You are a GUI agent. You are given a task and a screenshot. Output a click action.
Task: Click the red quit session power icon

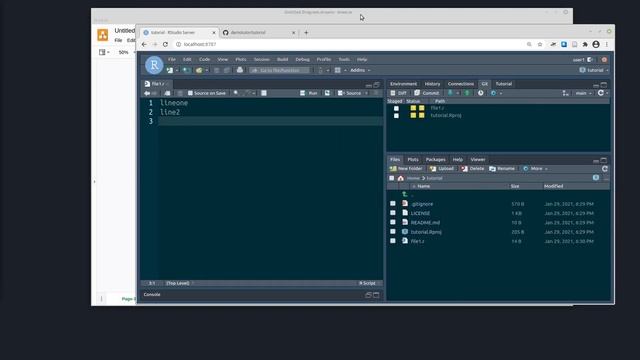coord(604,60)
